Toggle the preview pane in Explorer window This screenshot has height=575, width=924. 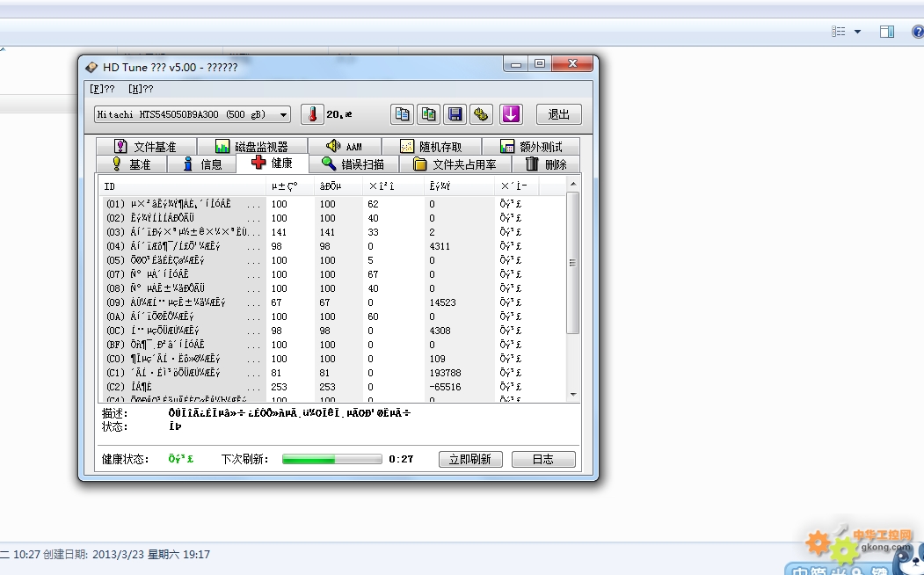(887, 32)
